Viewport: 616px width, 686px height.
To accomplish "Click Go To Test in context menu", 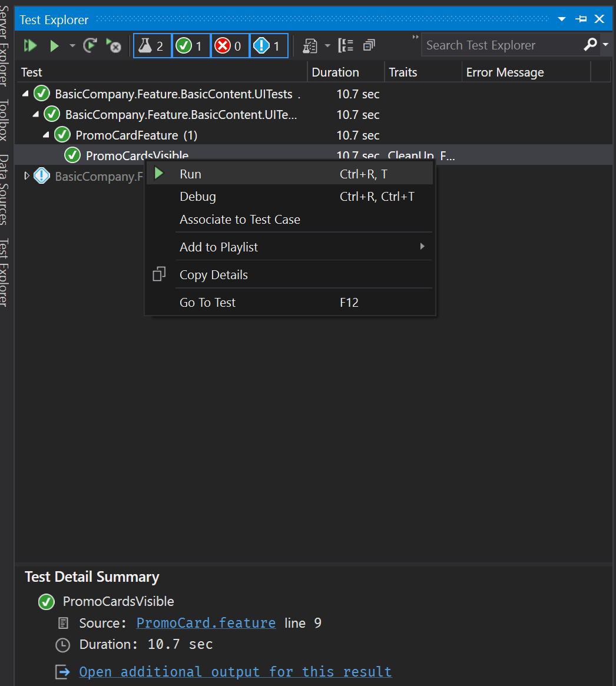I will (x=207, y=303).
